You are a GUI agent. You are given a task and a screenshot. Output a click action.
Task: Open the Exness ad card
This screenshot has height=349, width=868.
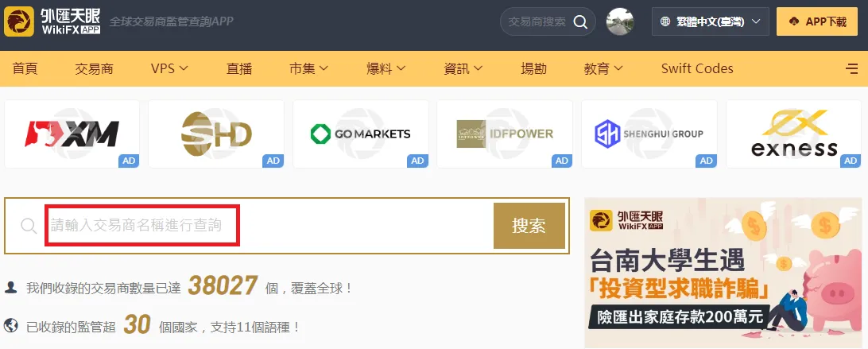pyautogui.click(x=793, y=134)
